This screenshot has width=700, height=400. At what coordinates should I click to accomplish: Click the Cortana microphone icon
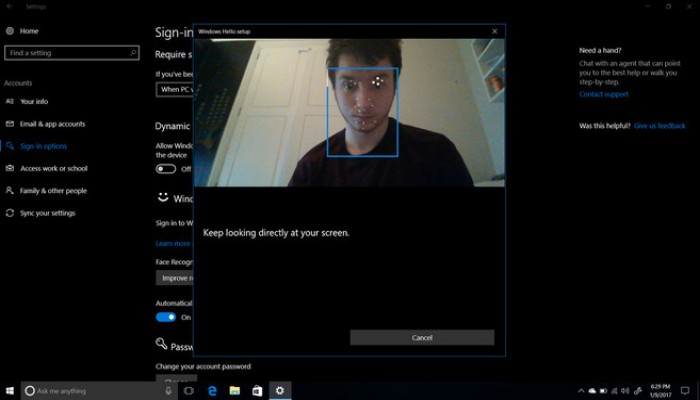point(168,391)
